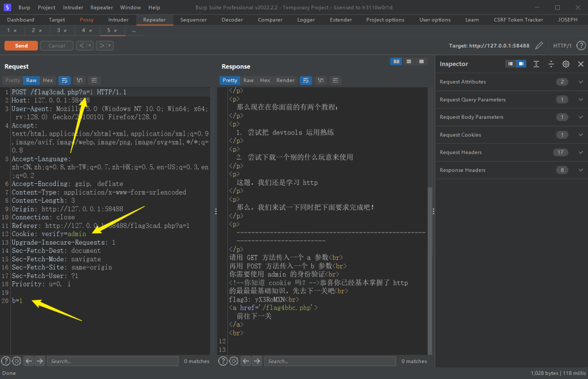This screenshot has width=588, height=379.
Task: Open the JOSEPH tab
Action: 568,20
